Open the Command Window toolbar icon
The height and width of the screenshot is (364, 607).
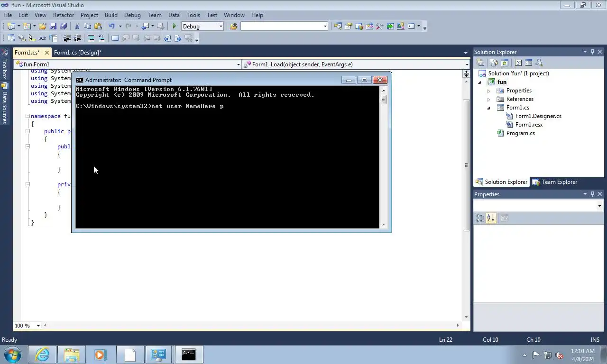coord(411,27)
